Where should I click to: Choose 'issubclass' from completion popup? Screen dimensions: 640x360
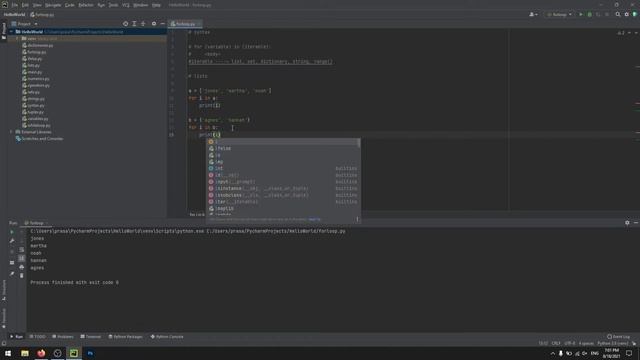point(282,195)
